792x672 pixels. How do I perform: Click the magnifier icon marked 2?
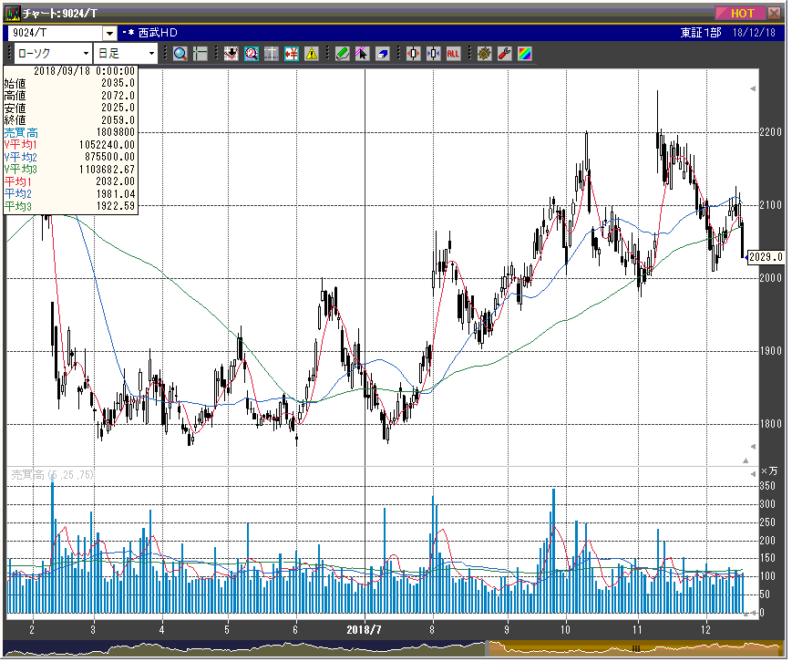click(251, 54)
